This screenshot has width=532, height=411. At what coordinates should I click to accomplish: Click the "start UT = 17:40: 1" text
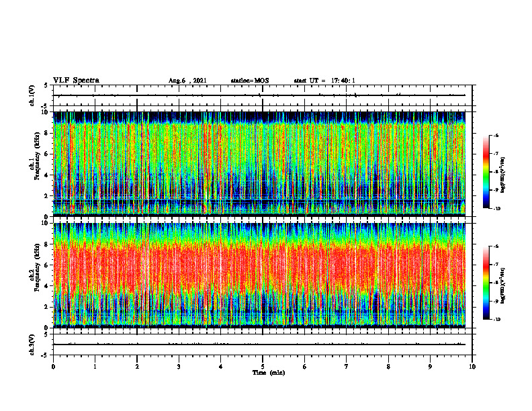tap(324, 81)
